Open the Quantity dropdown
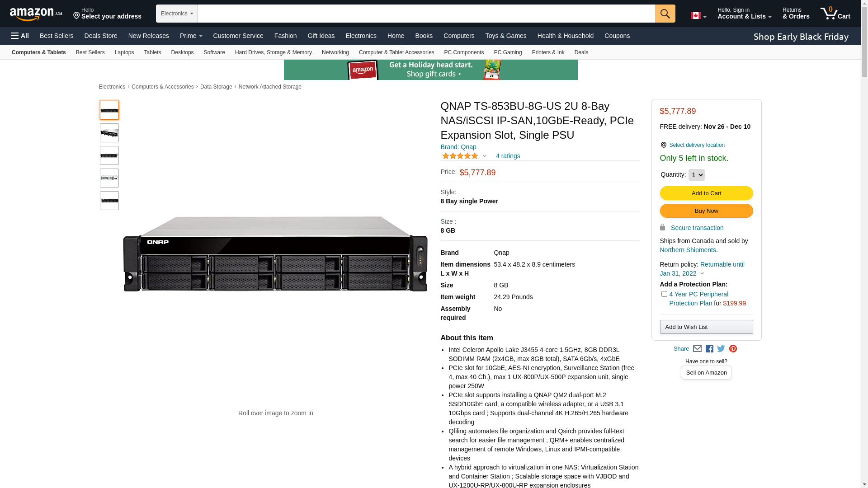The image size is (868, 488). [696, 175]
